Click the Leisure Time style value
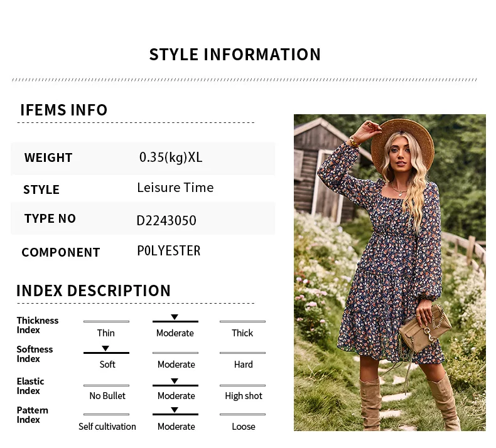Screen dimensions: 496x448 click(x=175, y=188)
